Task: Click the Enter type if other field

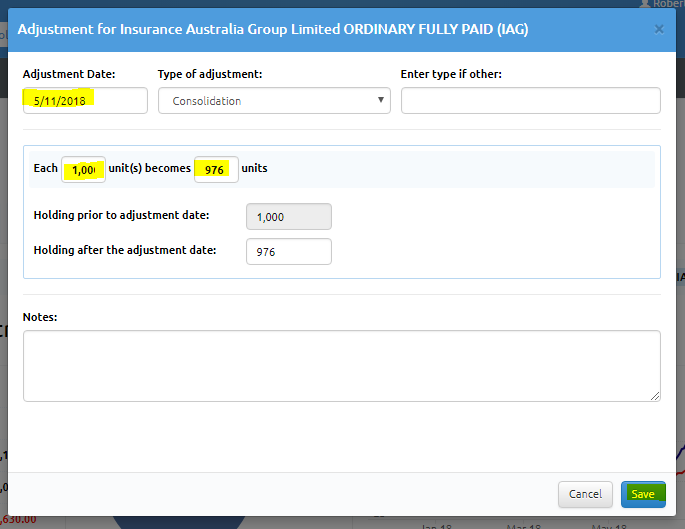Action: [531, 100]
